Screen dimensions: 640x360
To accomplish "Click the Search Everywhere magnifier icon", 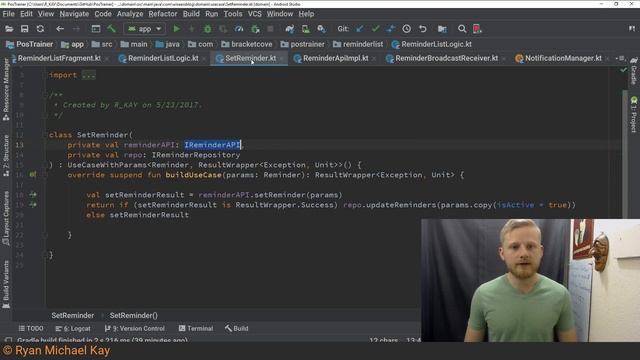I will pyautogui.click(x=462, y=29).
